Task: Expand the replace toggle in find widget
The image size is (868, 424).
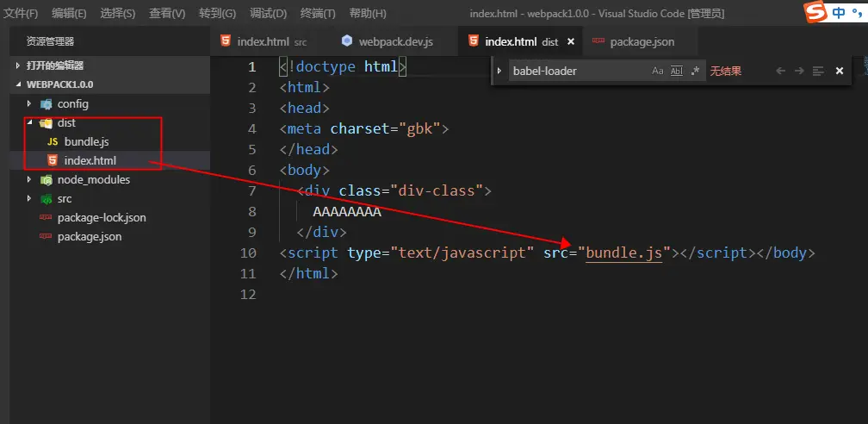Action: point(499,71)
